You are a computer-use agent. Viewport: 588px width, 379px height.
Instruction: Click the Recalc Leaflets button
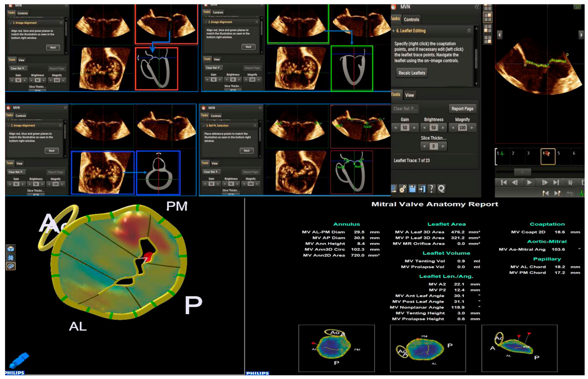412,73
